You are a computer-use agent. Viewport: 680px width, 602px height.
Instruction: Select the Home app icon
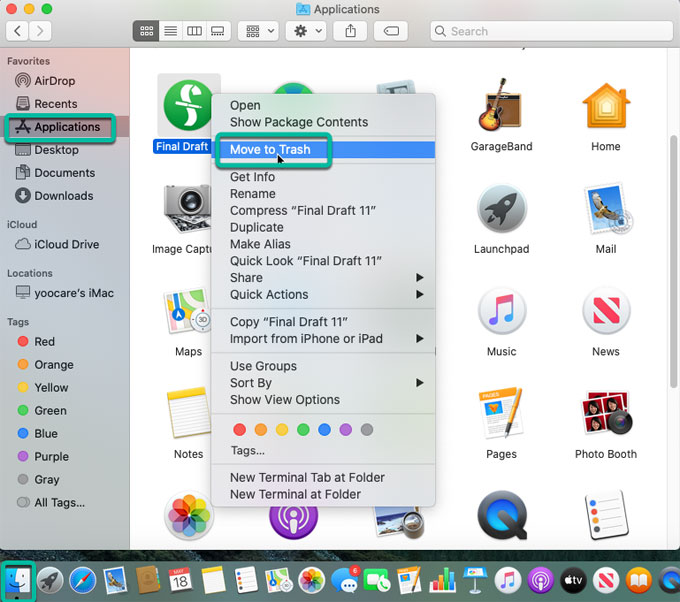pos(606,106)
